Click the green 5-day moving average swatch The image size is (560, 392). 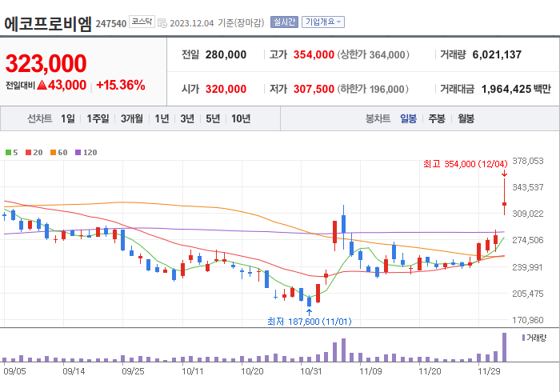click(x=8, y=153)
